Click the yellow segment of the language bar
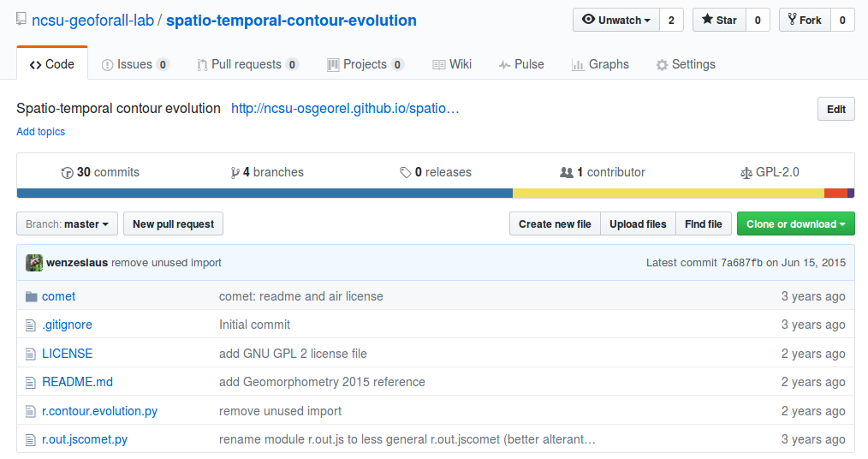The width and height of the screenshot is (868, 459). coord(669,194)
